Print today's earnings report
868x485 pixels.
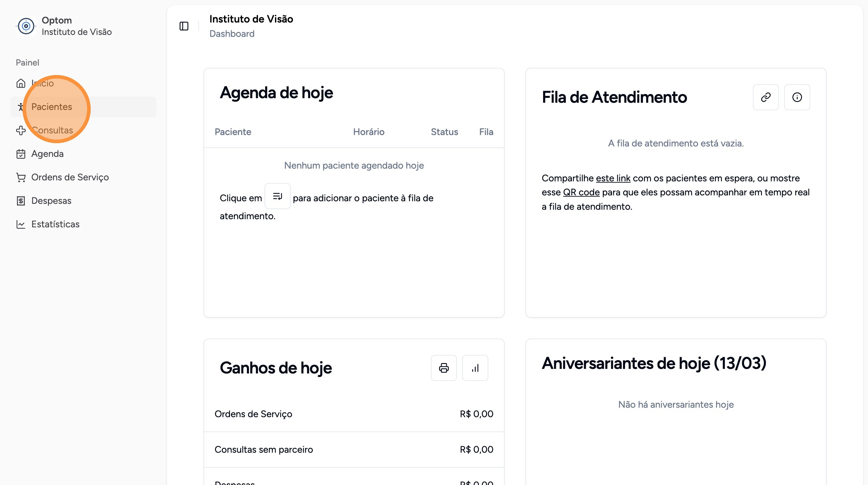(444, 368)
